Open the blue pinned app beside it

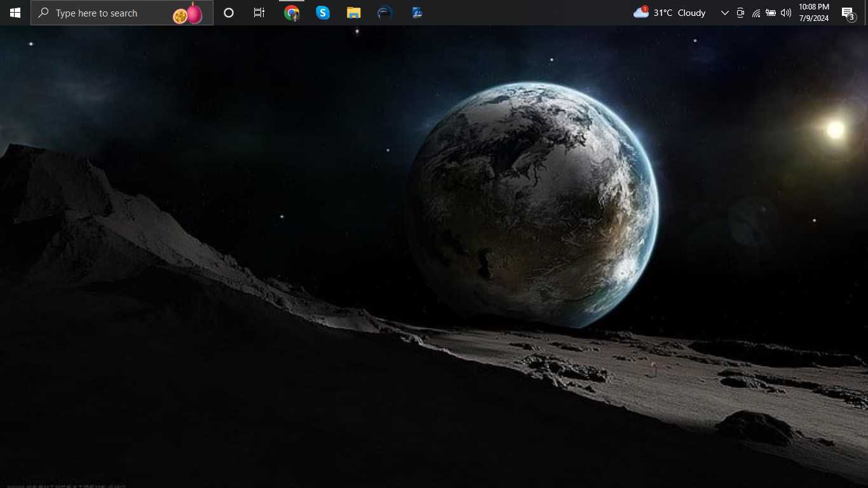coord(417,13)
